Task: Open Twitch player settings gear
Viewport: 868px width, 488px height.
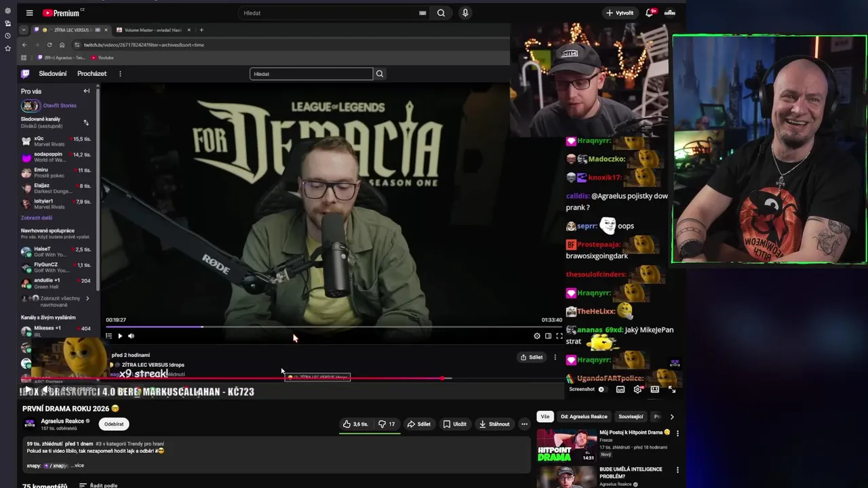Action: (537, 336)
